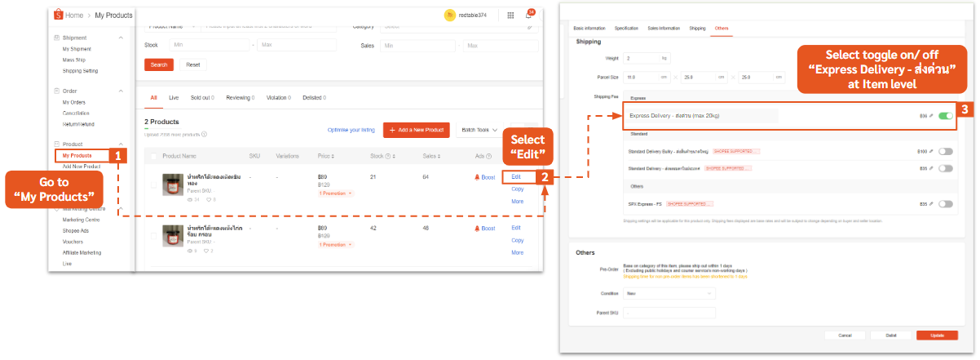This screenshot has height=360, width=980.
Task: Open the Sales Information tab
Action: tap(664, 29)
